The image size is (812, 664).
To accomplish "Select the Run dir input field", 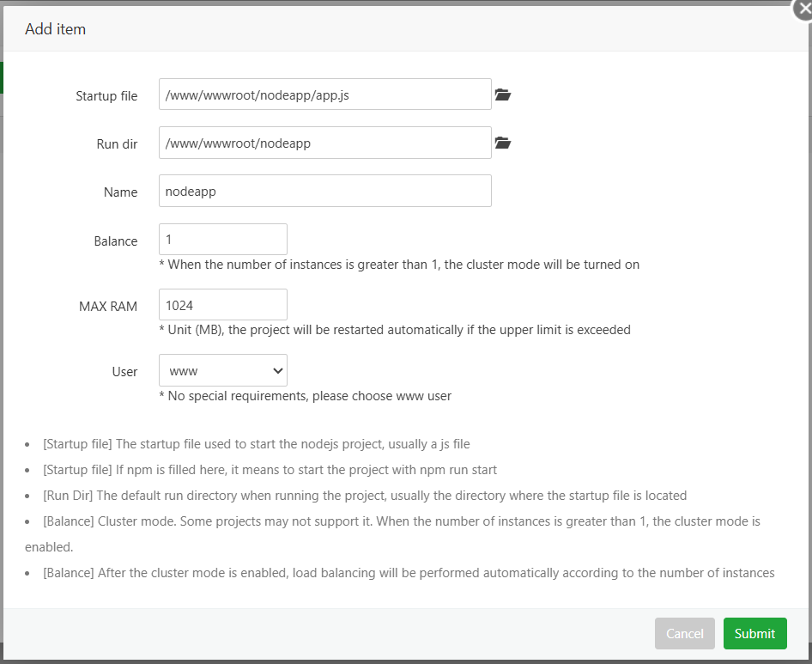I will [324, 143].
